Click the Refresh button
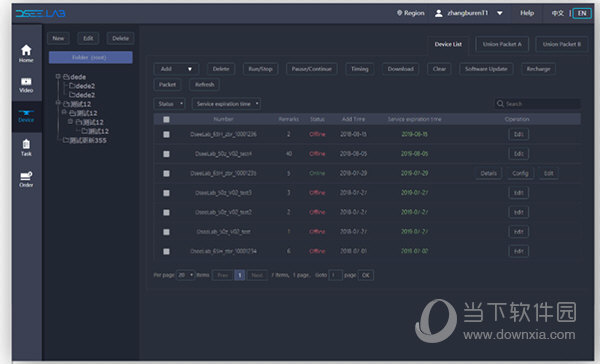Viewport: 600px width, 364px height. click(x=205, y=85)
